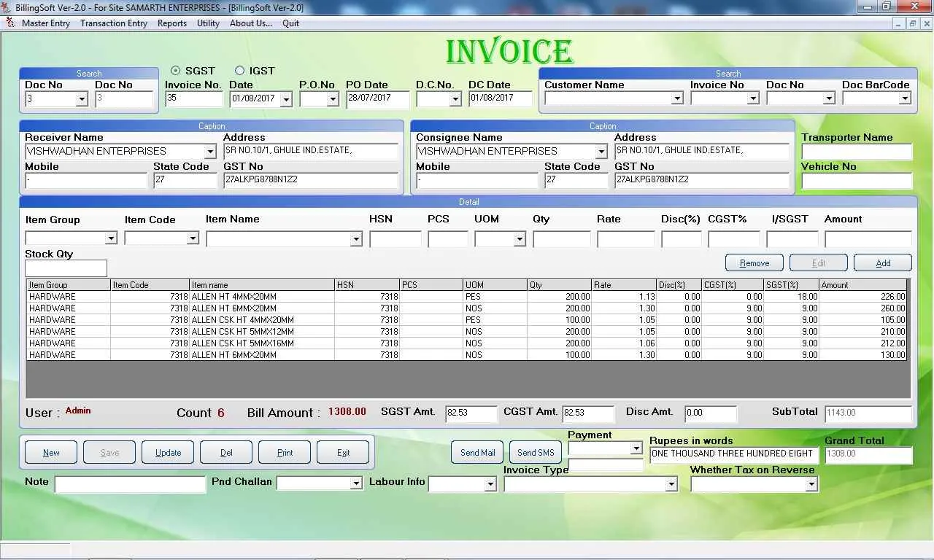Screen dimensions: 934x560
Task: Open the Reports menu
Action: pos(171,23)
